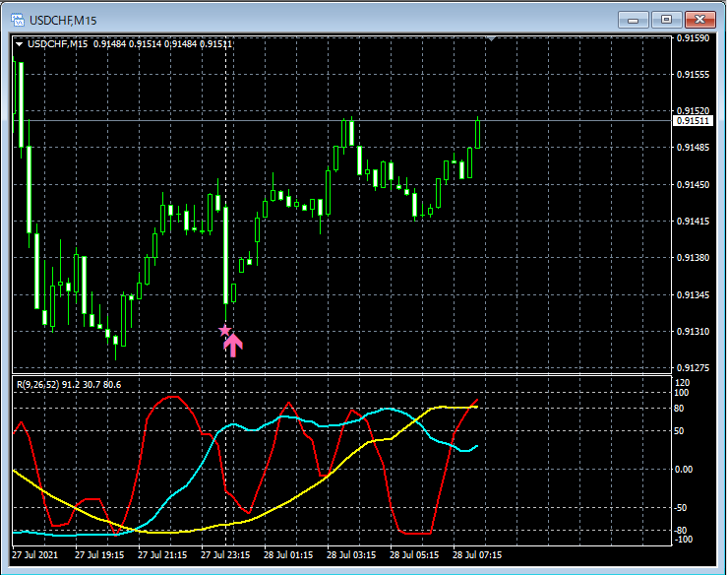Click the 27 Jul 23:15 time label
728x575 pixels.
point(225,555)
